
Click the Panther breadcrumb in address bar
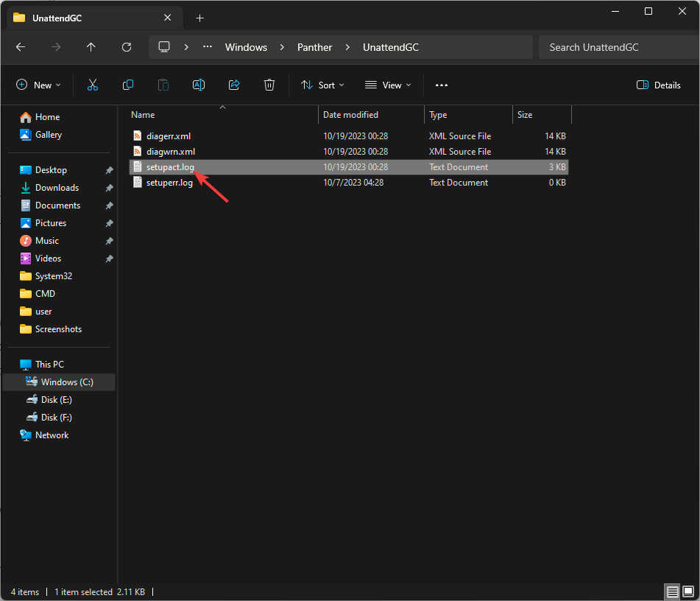(314, 47)
